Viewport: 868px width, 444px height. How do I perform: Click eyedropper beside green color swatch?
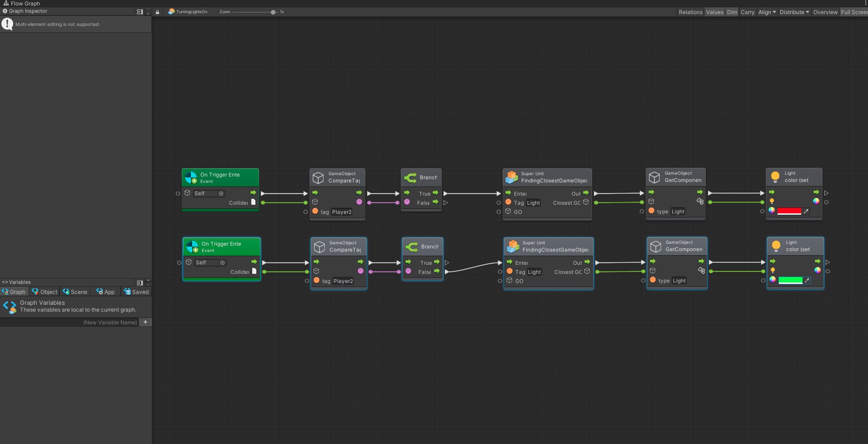tap(807, 280)
